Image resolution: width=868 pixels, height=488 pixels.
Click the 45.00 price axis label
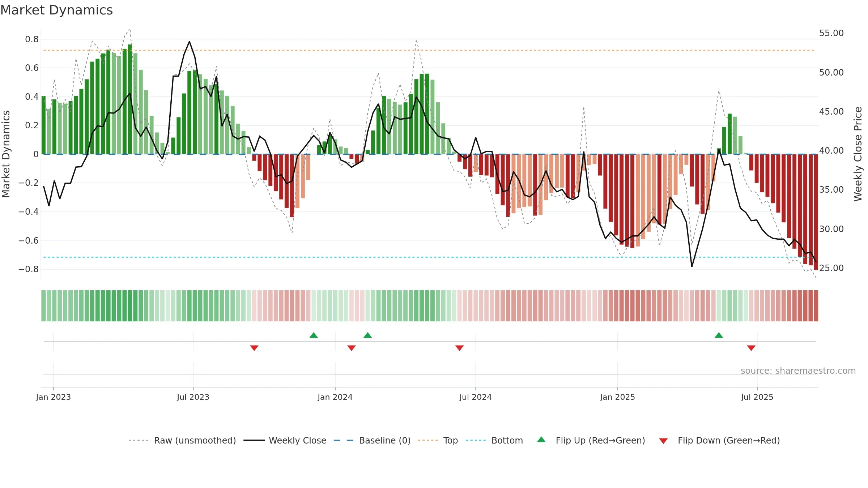coord(831,111)
